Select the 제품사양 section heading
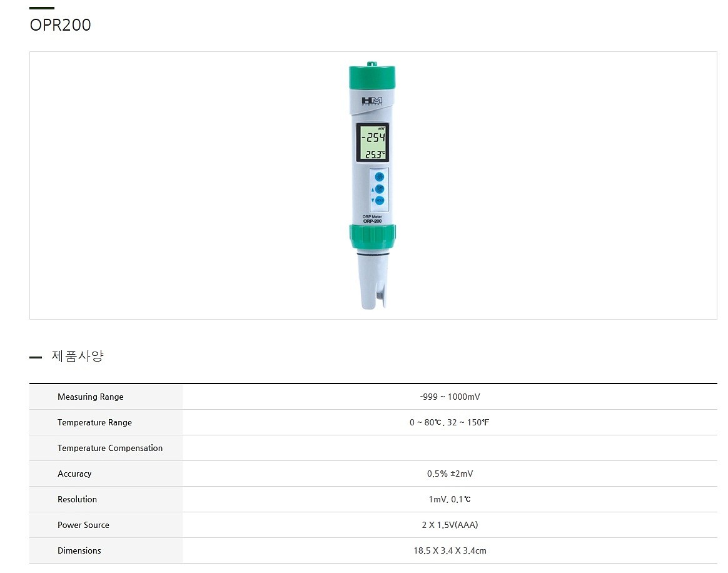The height and width of the screenshot is (573, 728). pos(78,356)
